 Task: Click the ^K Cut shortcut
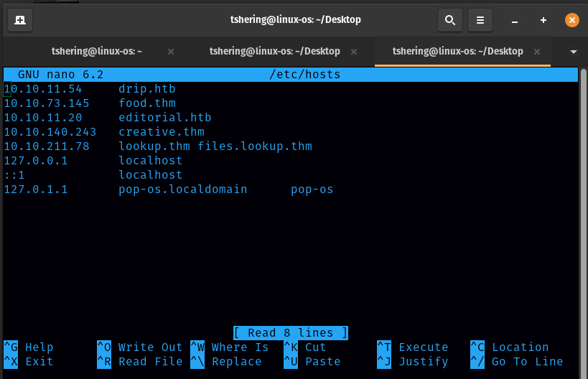[x=305, y=347]
